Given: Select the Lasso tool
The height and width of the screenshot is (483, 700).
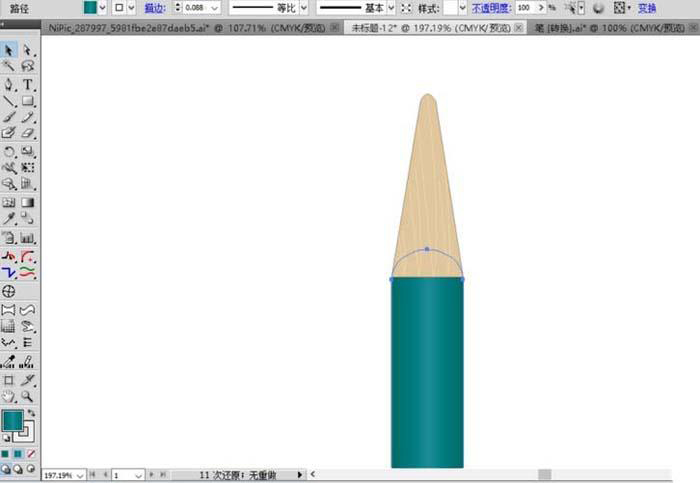Looking at the screenshot, I should 28,67.
